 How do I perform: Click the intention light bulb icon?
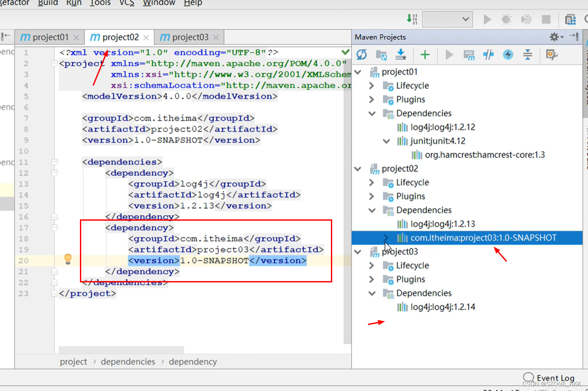(68, 259)
